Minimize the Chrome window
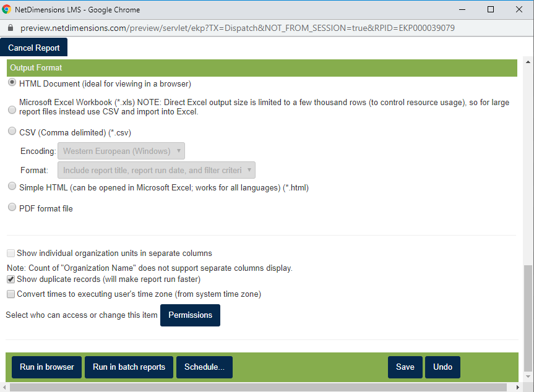The width and height of the screenshot is (534, 392). pyautogui.click(x=462, y=9)
